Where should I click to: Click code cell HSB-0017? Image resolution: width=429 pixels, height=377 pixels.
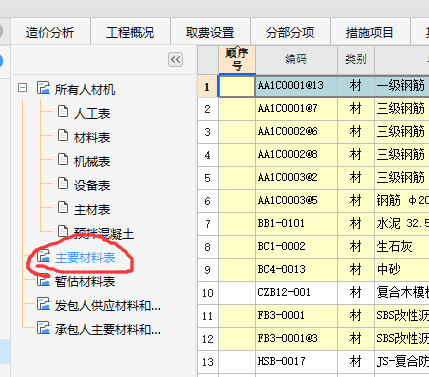click(x=296, y=362)
